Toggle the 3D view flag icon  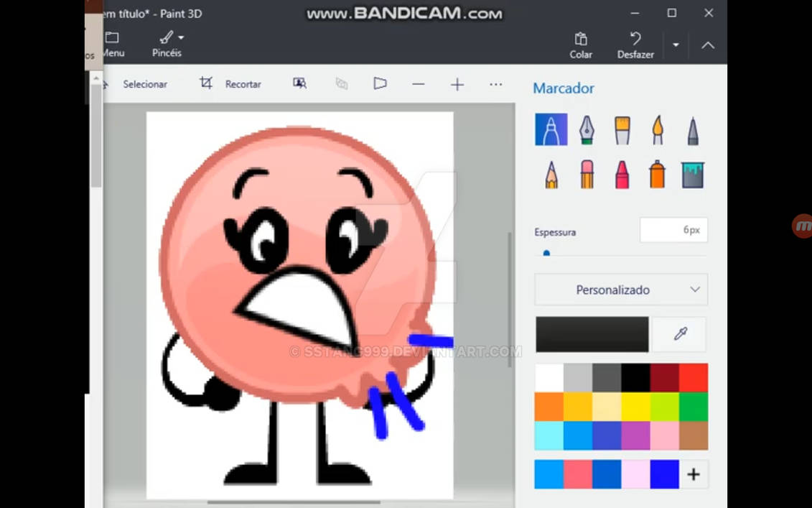pos(380,83)
